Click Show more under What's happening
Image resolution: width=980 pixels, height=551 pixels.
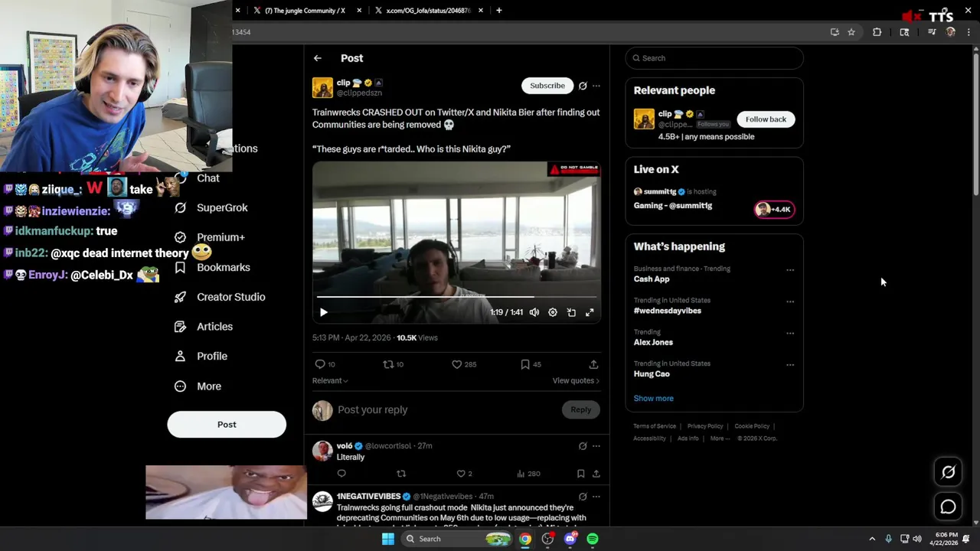click(654, 398)
